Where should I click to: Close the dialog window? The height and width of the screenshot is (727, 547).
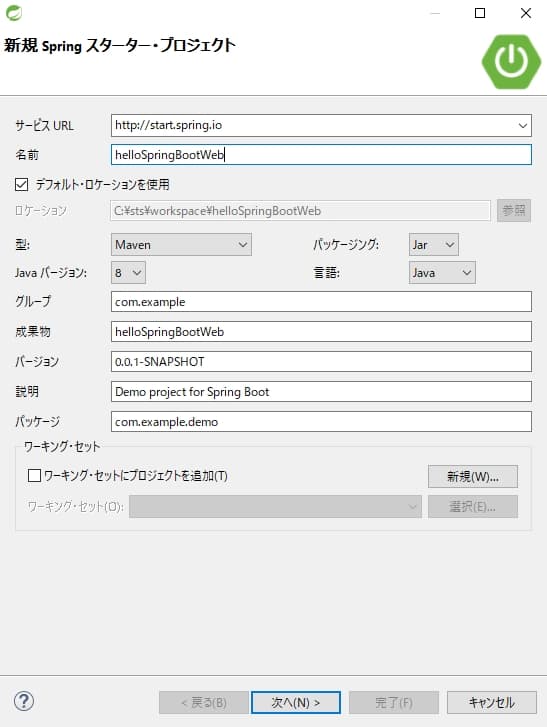(526, 13)
